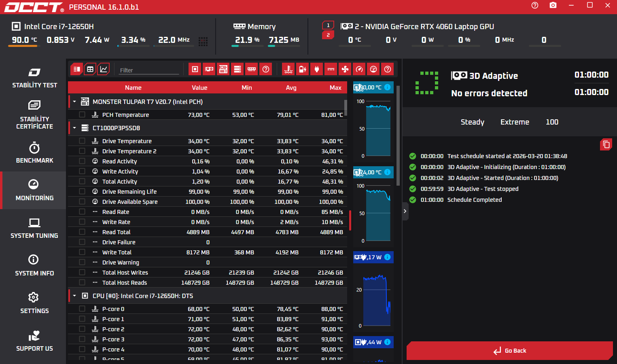The width and height of the screenshot is (617, 364).
Task: Focus the Filter text field
Action: (x=149, y=70)
